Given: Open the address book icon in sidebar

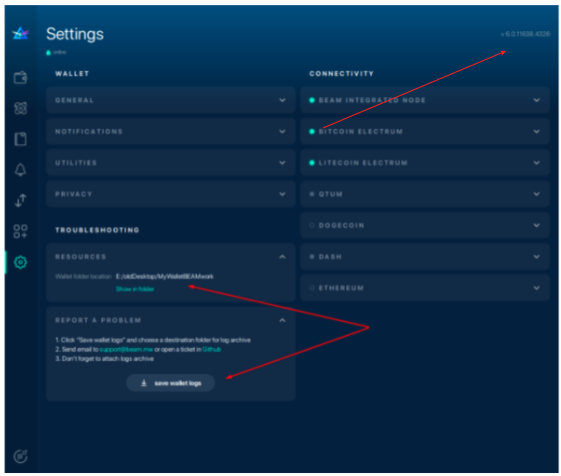Looking at the screenshot, I should point(20,139).
